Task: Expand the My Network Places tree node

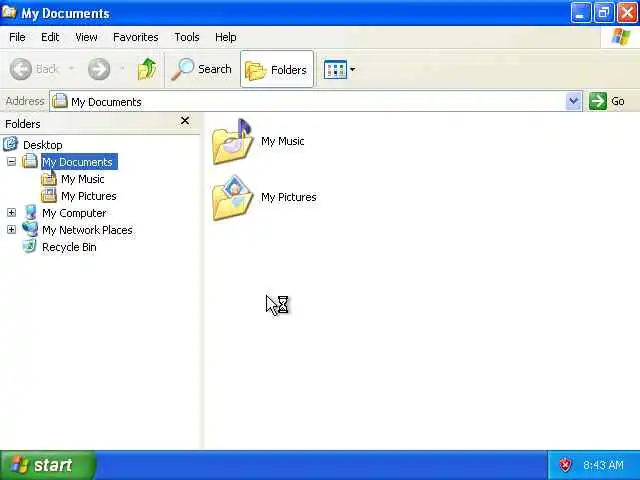Action: pyautogui.click(x=11, y=230)
